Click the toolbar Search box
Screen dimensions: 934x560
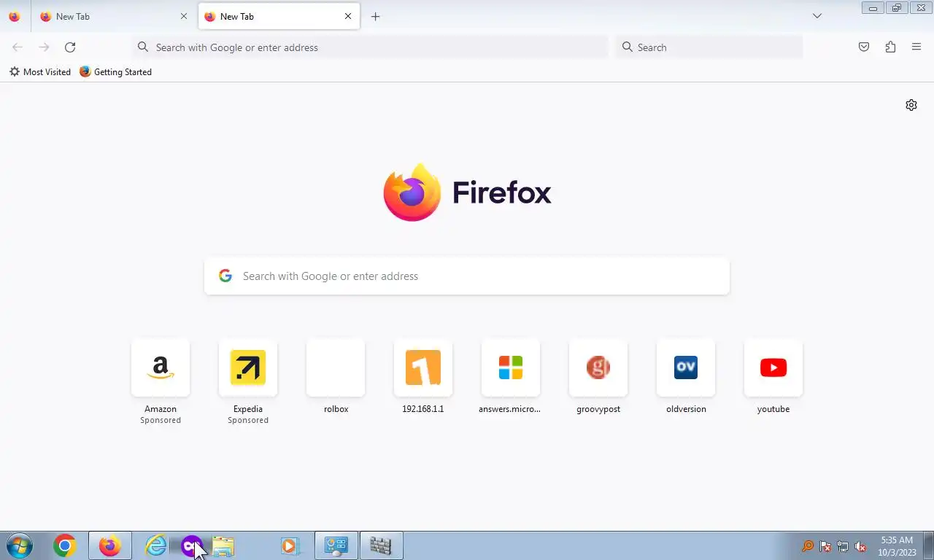709,47
